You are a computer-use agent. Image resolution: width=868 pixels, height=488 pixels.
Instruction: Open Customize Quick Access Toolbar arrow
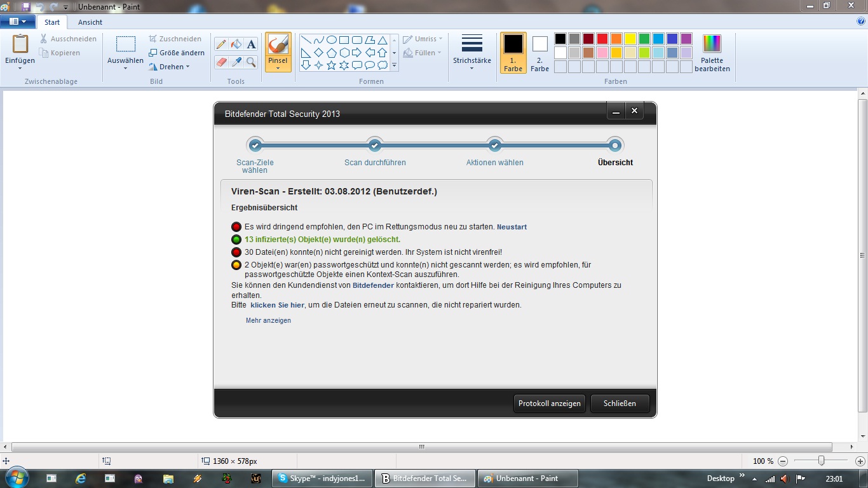coord(65,7)
